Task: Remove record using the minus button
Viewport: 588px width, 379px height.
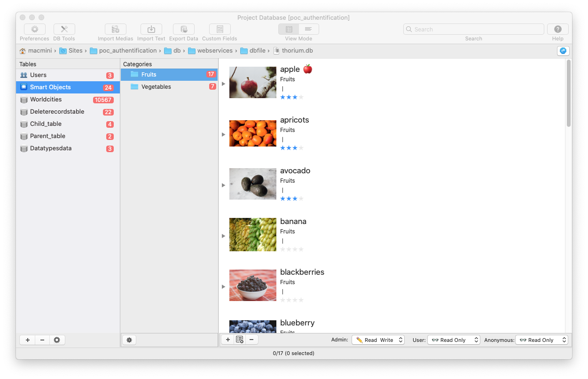Action: click(251, 340)
